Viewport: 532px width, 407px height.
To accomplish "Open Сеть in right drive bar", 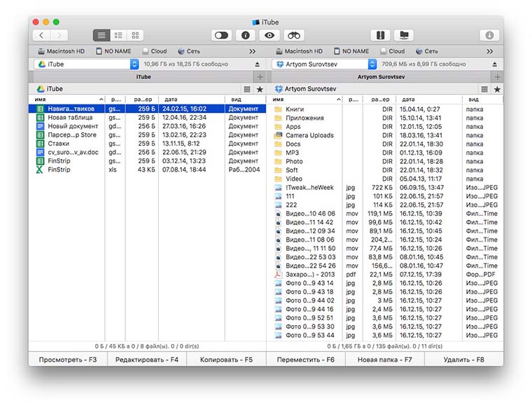I will point(427,51).
